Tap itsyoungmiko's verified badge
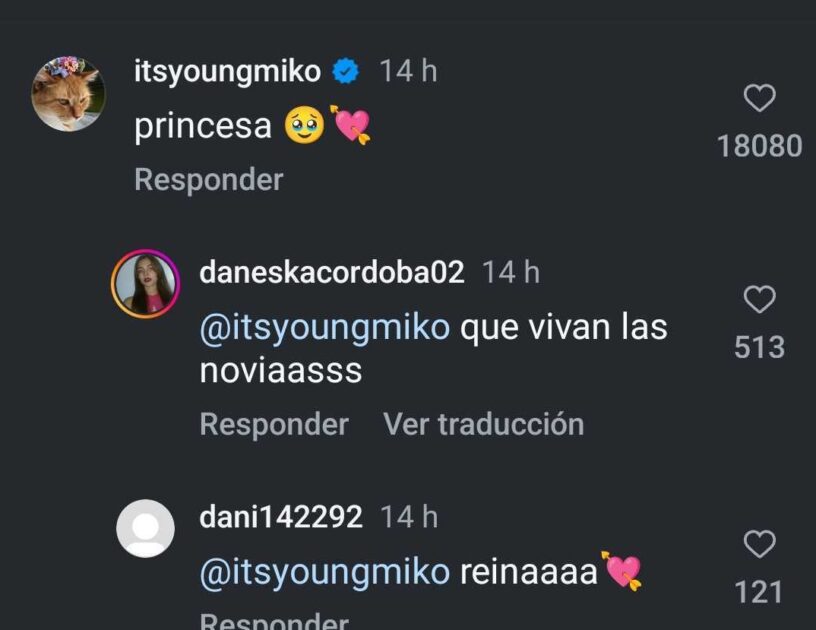Image resolution: width=816 pixels, height=630 pixels. pyautogui.click(x=347, y=72)
